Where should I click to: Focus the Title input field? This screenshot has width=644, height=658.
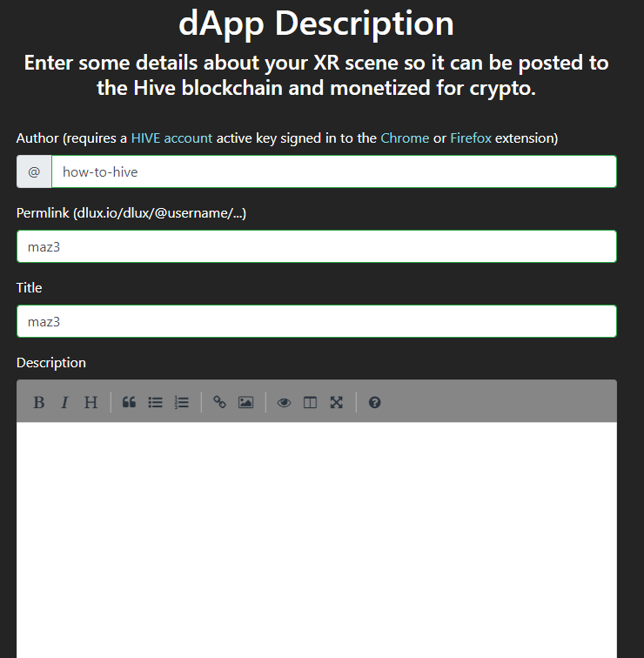pyautogui.click(x=317, y=321)
